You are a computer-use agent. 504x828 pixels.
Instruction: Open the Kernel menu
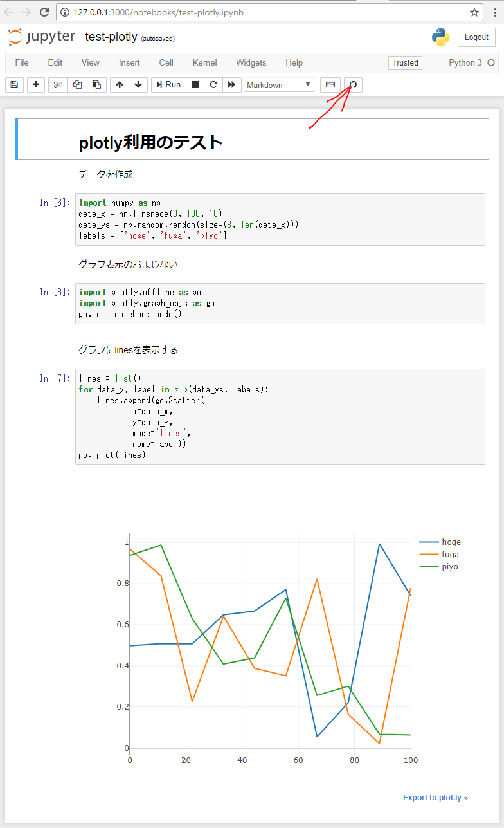[x=204, y=62]
